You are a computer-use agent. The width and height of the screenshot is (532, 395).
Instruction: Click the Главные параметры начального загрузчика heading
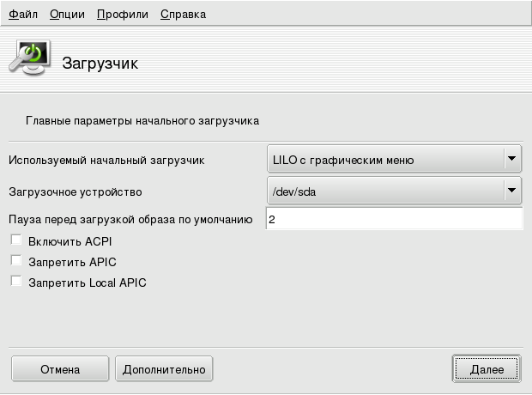pos(142,121)
